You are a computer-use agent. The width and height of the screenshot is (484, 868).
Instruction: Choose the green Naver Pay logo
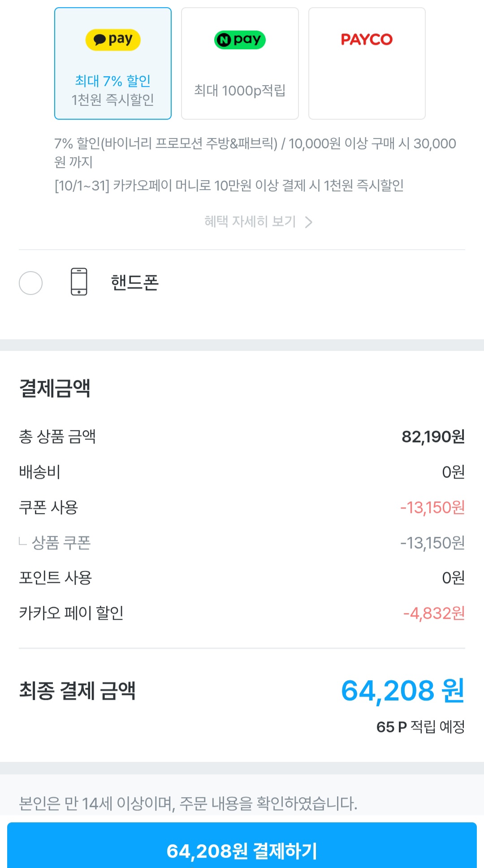(240, 40)
